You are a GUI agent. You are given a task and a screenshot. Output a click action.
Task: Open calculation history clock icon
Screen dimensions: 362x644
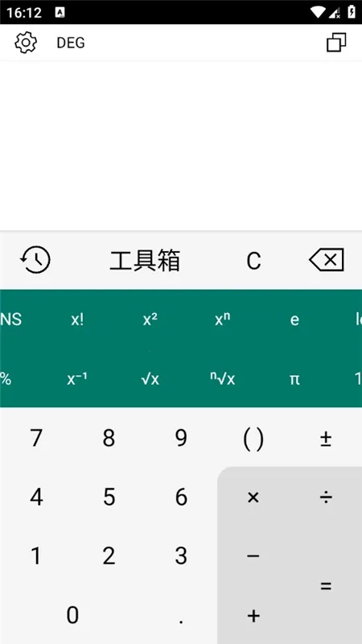pyautogui.click(x=35, y=260)
